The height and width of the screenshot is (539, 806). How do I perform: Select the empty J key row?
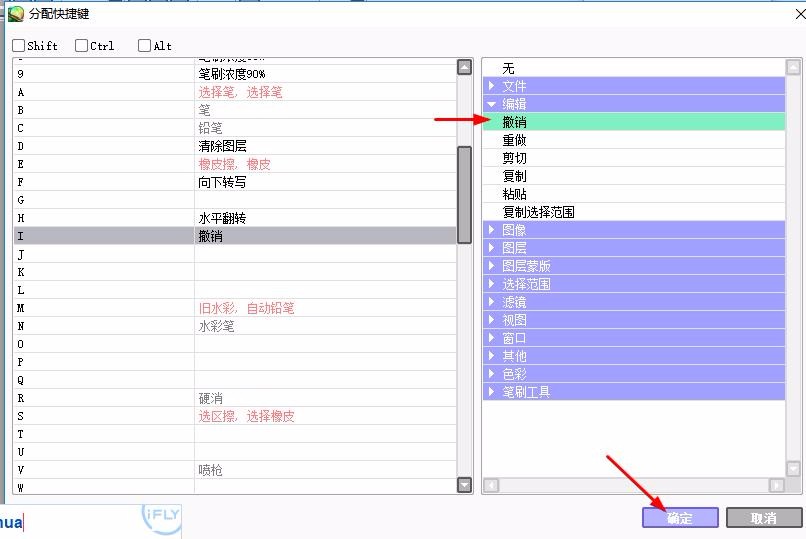coord(235,254)
